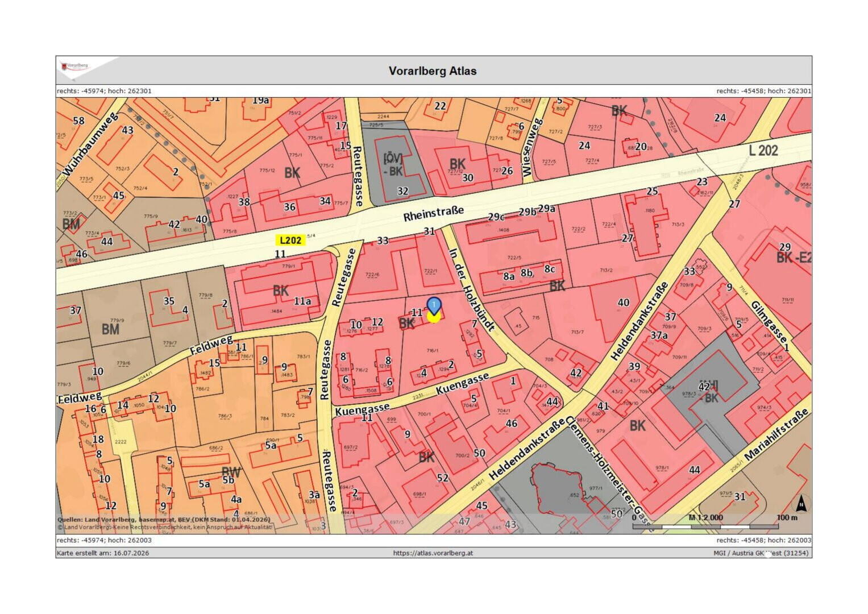
Task: Click the Mariahilfstraße street label
Action: point(776,435)
